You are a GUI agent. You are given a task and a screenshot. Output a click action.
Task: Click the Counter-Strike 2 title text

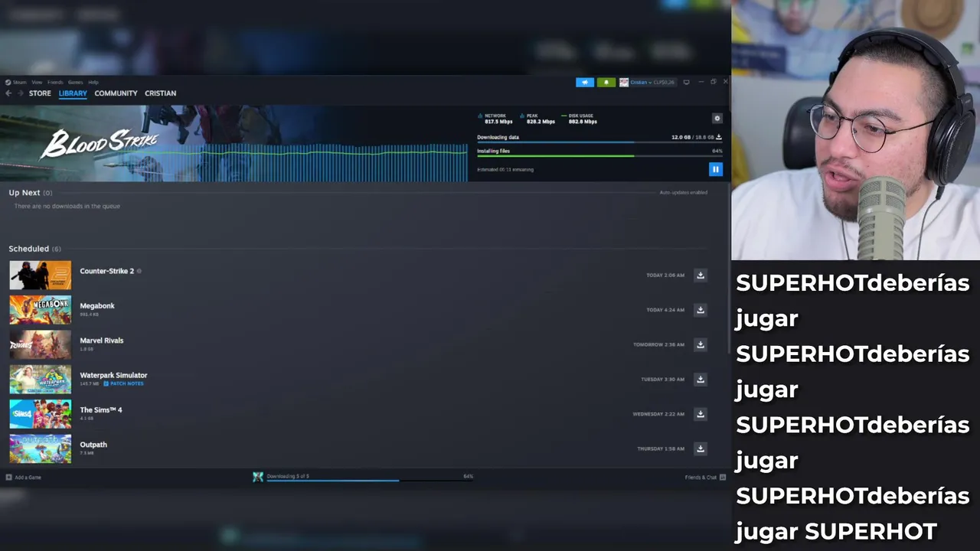[106, 271]
